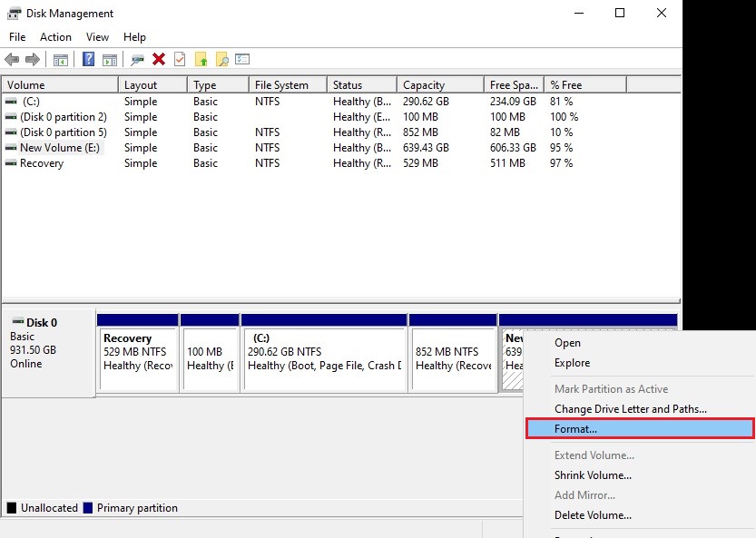Click the Disk Management icon in the title bar
Image resolution: width=756 pixels, height=538 pixels.
tap(13, 13)
